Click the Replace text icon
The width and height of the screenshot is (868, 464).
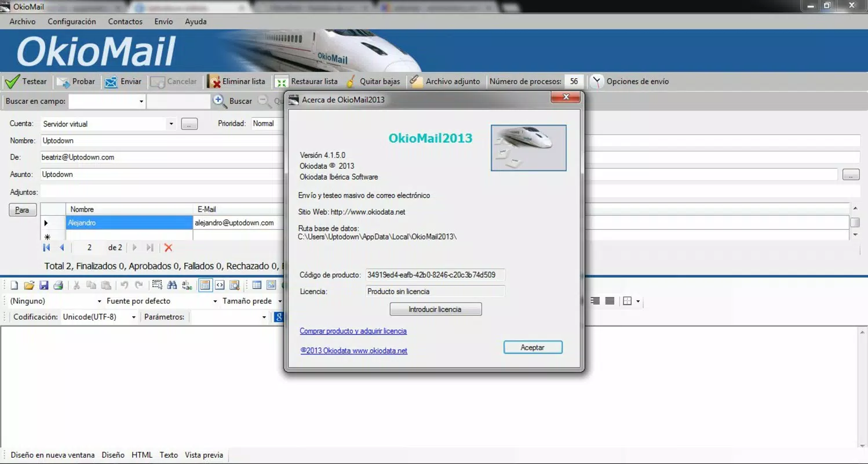[x=187, y=285]
